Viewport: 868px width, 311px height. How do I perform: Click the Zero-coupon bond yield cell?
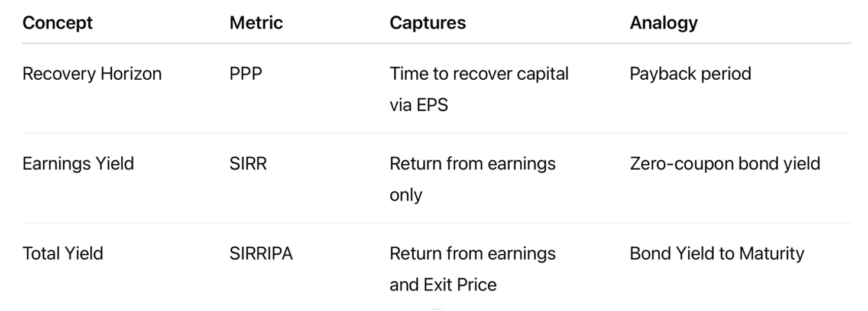click(x=725, y=164)
